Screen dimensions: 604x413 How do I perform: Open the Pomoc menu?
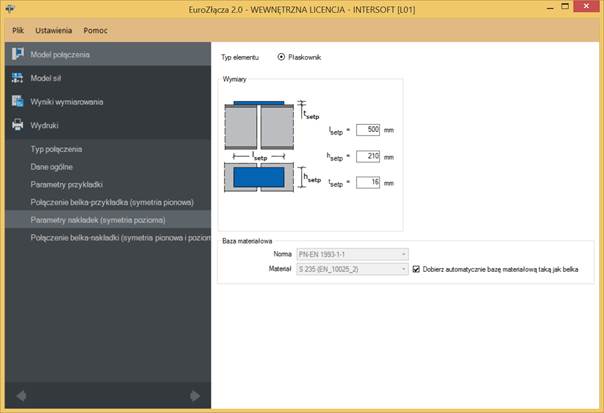tap(96, 30)
